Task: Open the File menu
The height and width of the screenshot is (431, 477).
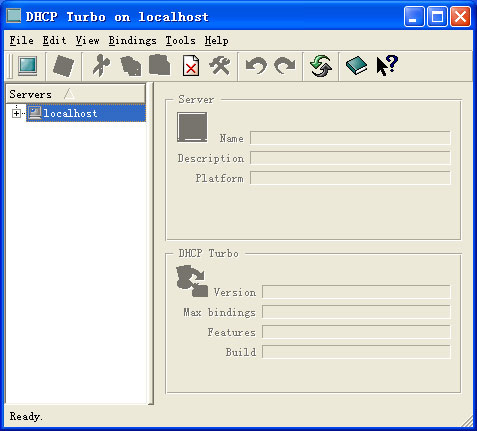Action: point(22,41)
